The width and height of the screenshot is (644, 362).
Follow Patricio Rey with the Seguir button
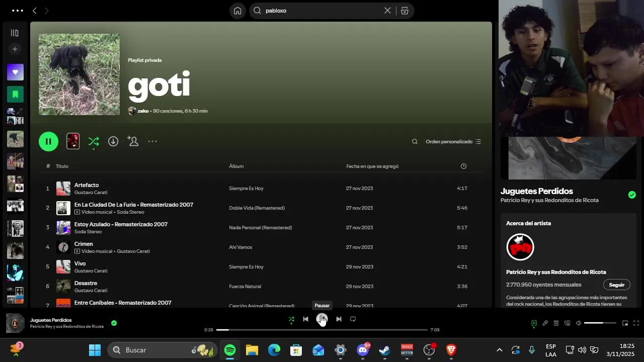pyautogui.click(x=616, y=285)
